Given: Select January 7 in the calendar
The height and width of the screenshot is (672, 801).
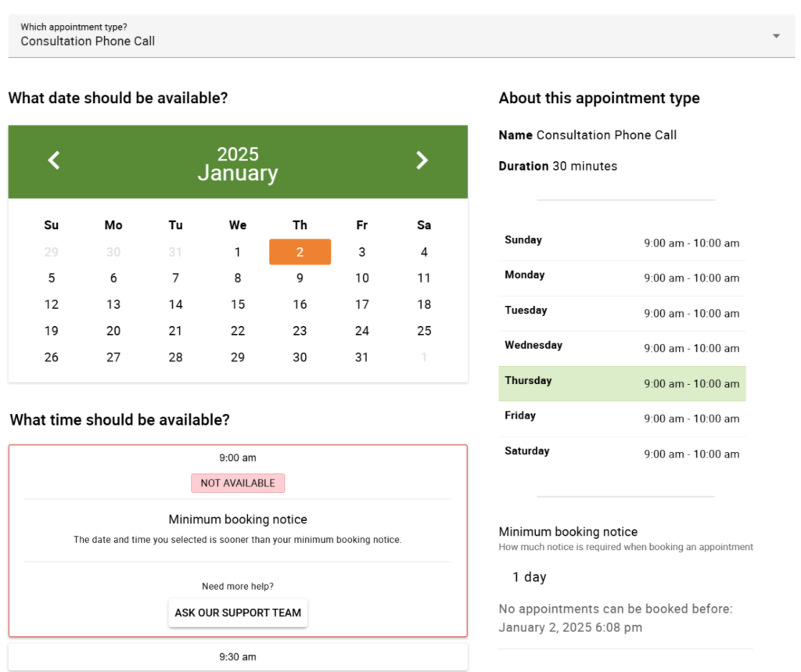Looking at the screenshot, I should (175, 278).
